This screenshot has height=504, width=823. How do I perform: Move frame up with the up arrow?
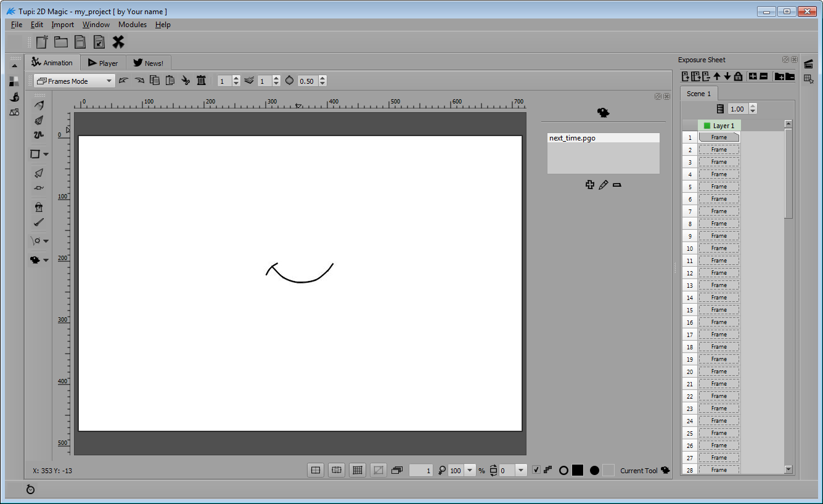[716, 76]
